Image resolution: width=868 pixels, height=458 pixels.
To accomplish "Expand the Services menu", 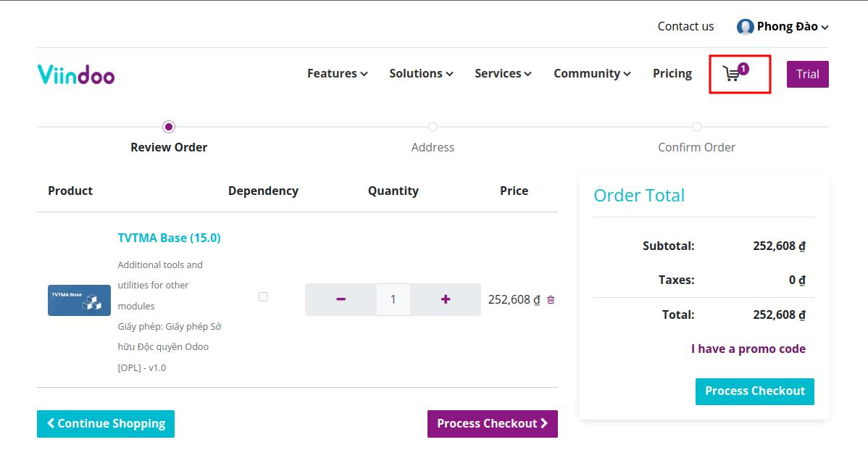I will (503, 74).
